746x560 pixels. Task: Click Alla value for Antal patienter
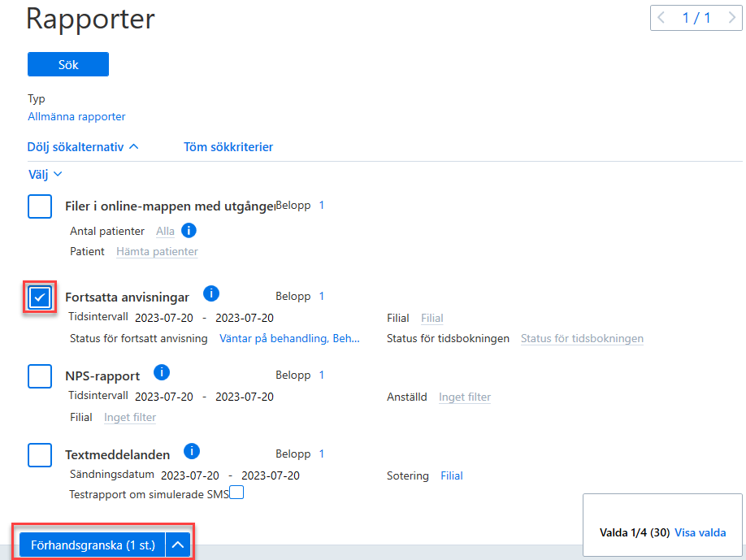point(165,231)
